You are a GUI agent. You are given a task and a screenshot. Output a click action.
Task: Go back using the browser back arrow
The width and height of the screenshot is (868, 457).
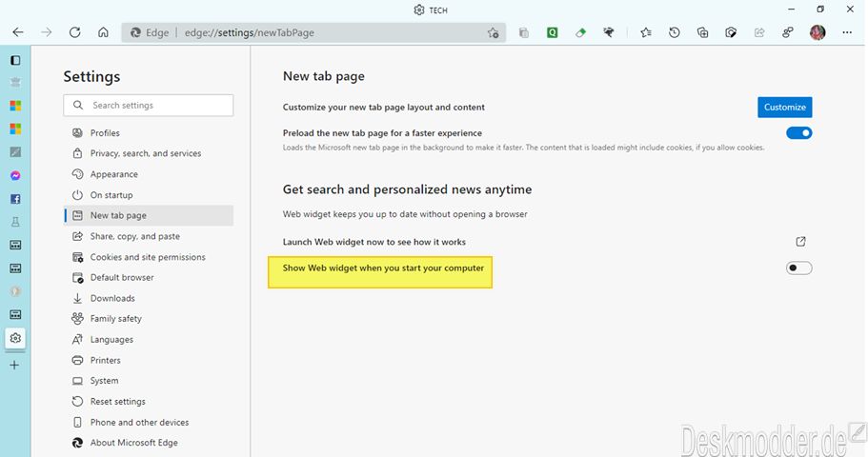(18, 32)
